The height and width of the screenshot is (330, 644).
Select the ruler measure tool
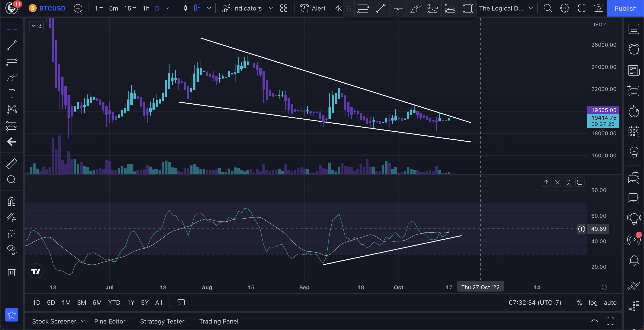point(11,163)
